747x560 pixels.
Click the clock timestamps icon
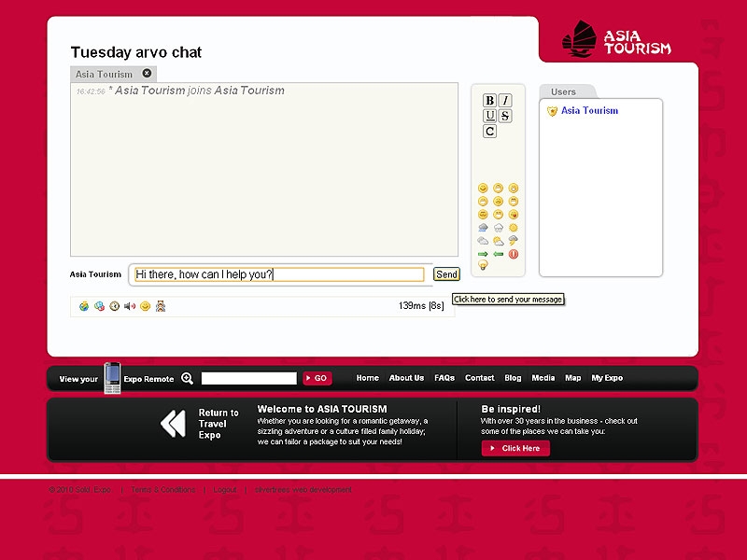coord(114,306)
